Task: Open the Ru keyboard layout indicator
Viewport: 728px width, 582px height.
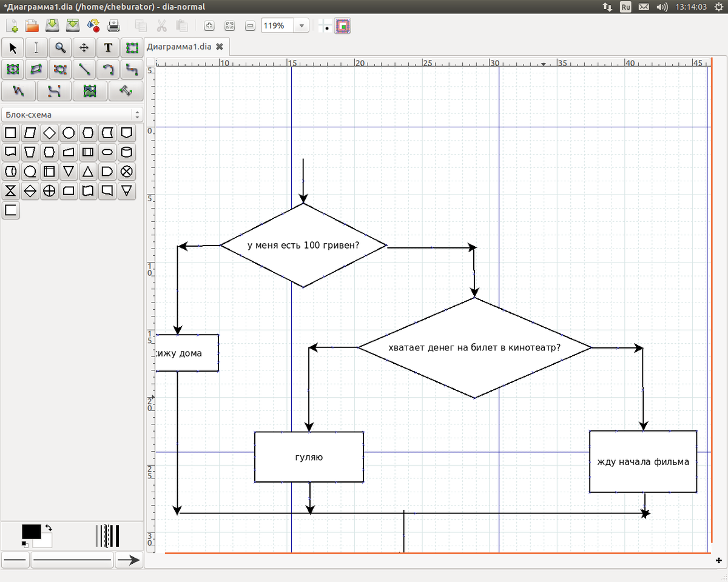Action: pyautogui.click(x=625, y=7)
